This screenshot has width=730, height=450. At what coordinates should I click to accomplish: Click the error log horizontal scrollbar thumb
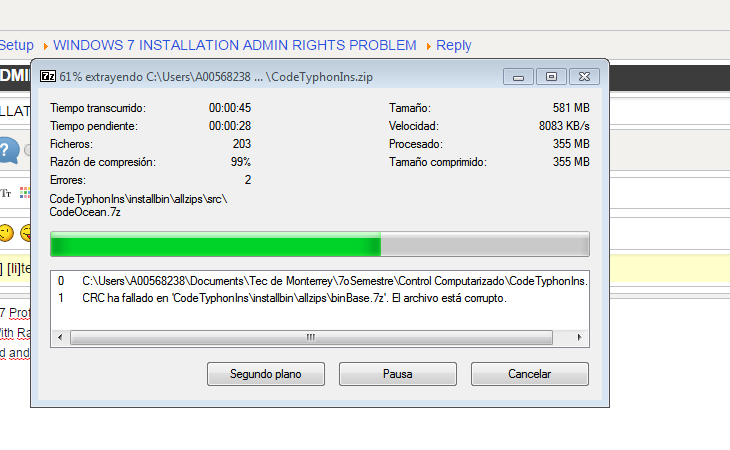tap(311, 337)
